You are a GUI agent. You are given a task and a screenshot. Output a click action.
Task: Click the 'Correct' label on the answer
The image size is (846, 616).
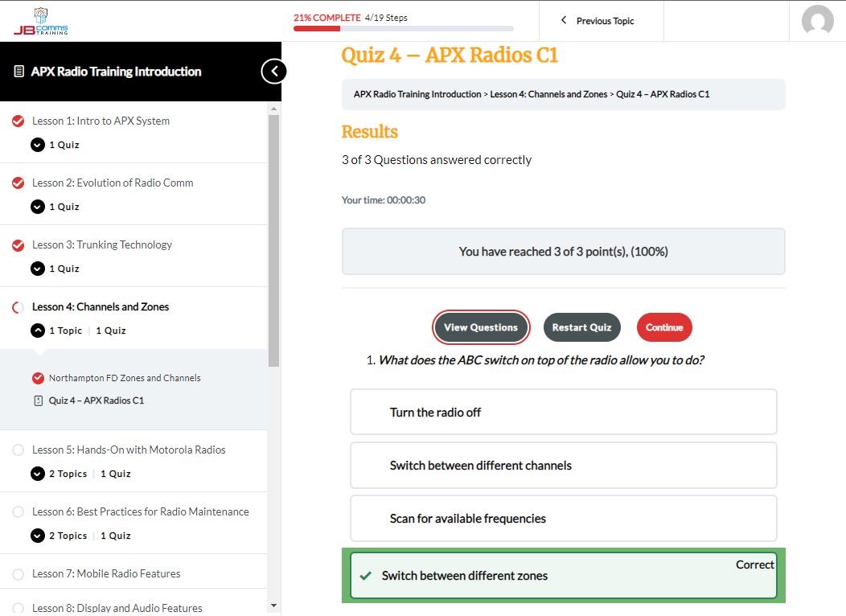755,565
